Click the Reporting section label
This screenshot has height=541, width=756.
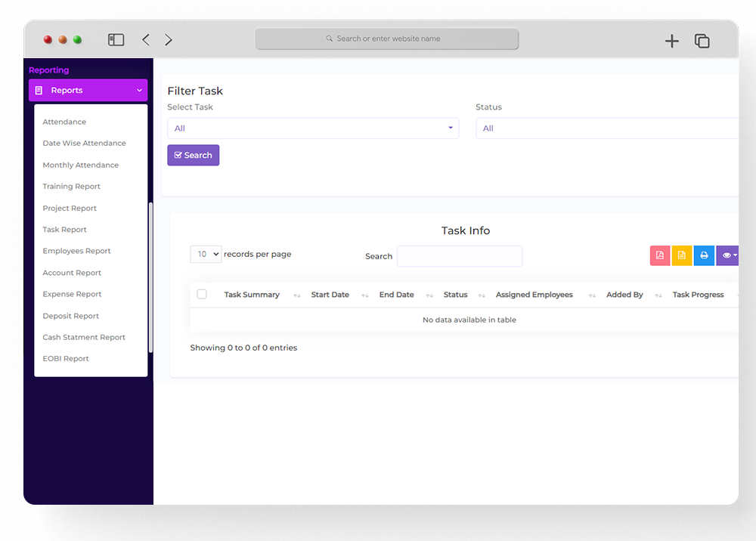click(x=48, y=70)
